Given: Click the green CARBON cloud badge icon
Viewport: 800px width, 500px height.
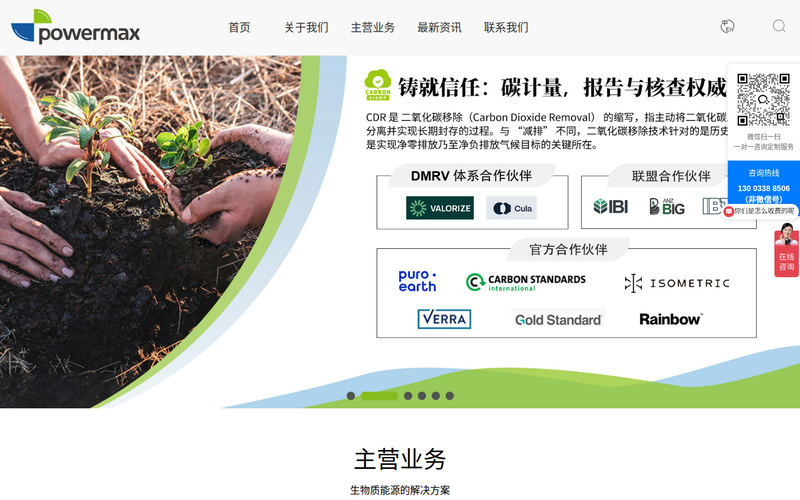Looking at the screenshot, I should [378, 85].
